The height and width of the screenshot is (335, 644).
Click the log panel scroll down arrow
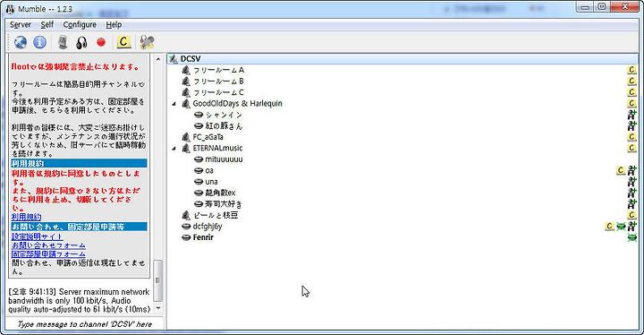pos(157,308)
